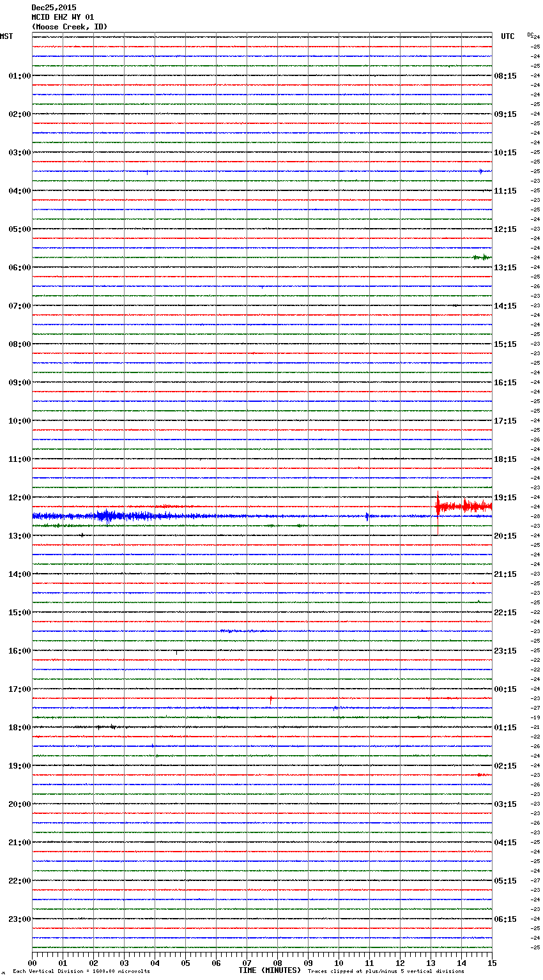Select the 07:00 MST time label
Image resolution: width=543 pixels, height=980 pixels.
20,306
